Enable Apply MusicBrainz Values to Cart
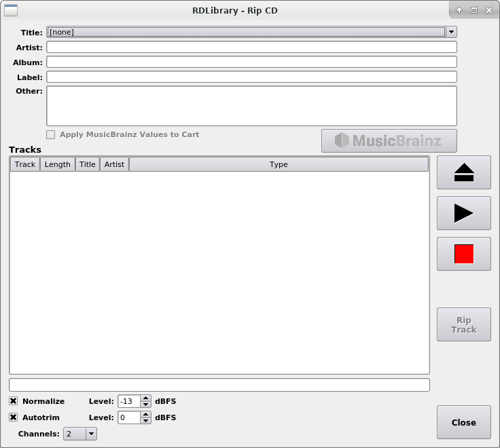The height and width of the screenshot is (448, 500). tap(51, 134)
